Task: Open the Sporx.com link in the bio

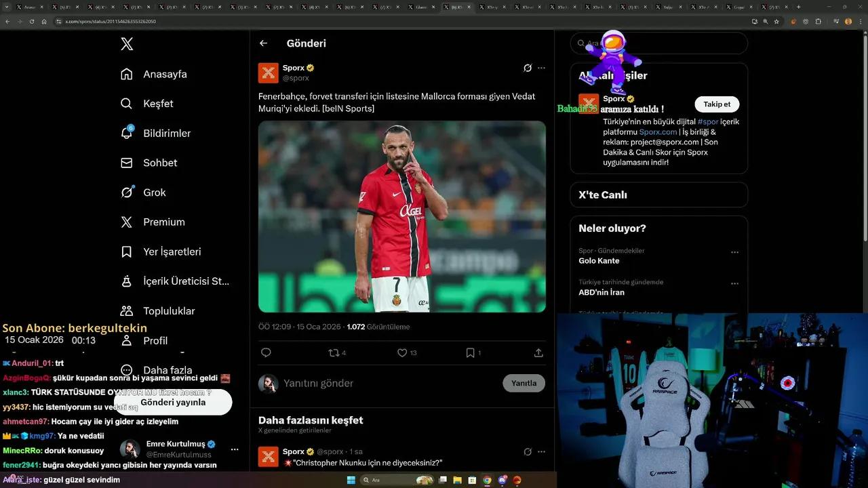Action: [x=658, y=132]
